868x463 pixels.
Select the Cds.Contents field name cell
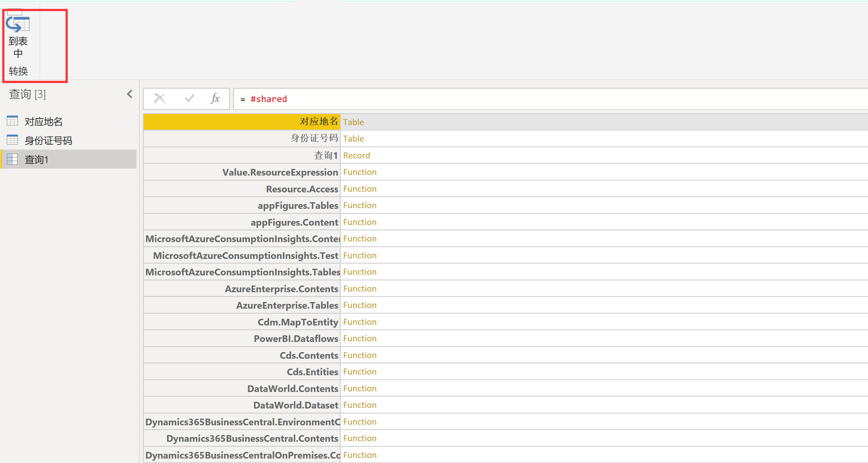coord(242,355)
